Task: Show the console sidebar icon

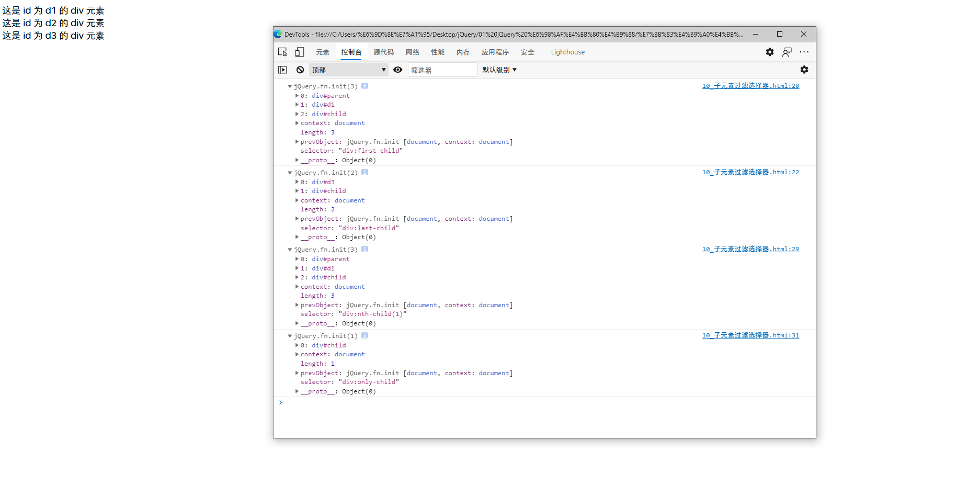Action: [x=282, y=70]
